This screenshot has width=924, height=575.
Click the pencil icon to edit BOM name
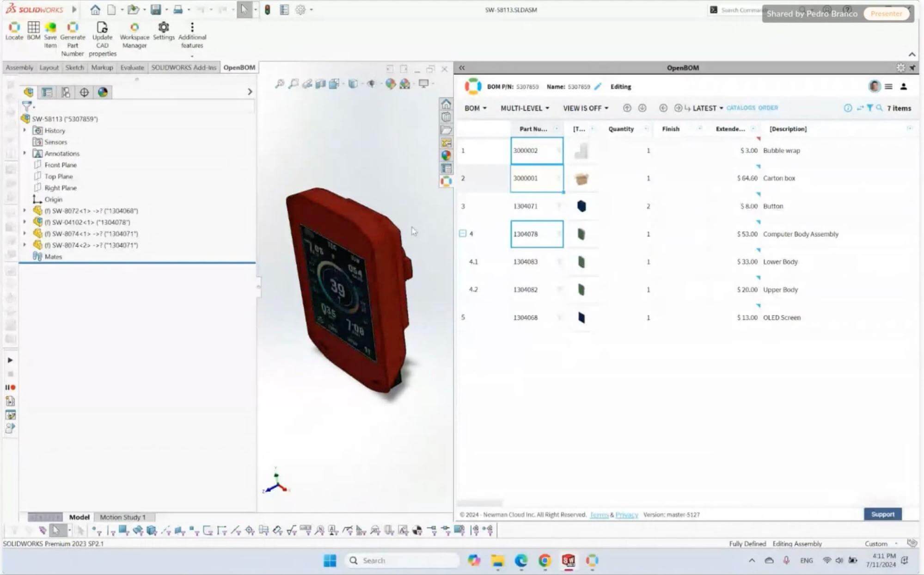(x=598, y=87)
